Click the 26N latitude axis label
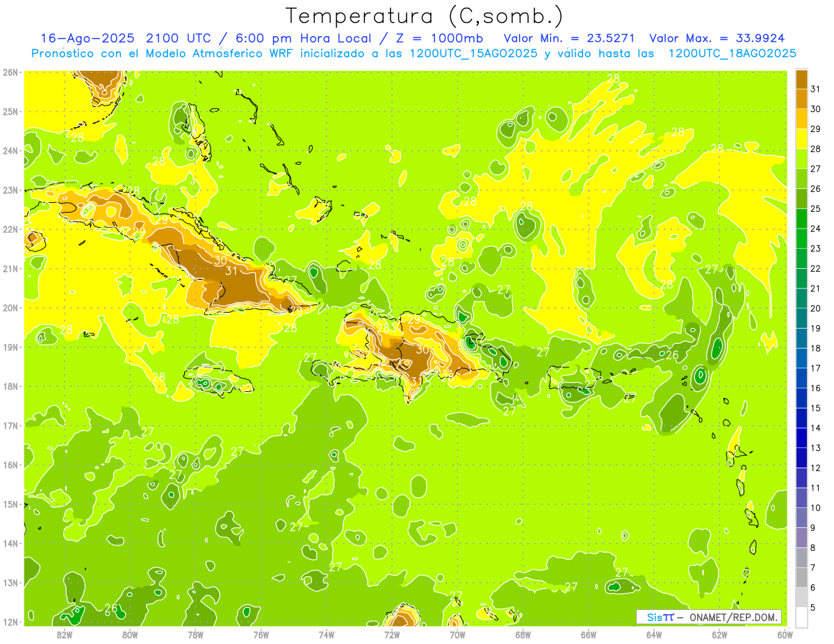 coord(10,72)
